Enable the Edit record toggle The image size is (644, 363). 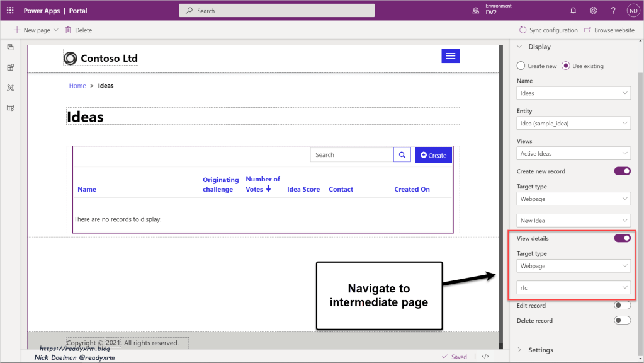pyautogui.click(x=622, y=306)
